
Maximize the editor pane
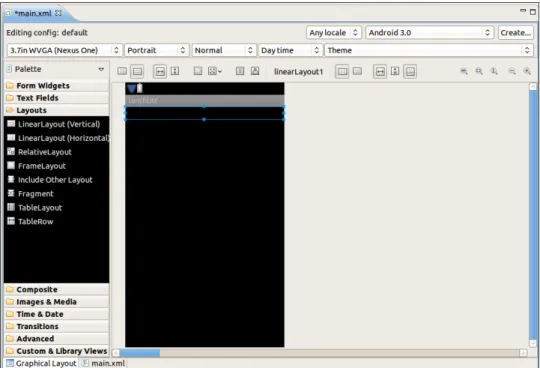pyautogui.click(x=532, y=12)
